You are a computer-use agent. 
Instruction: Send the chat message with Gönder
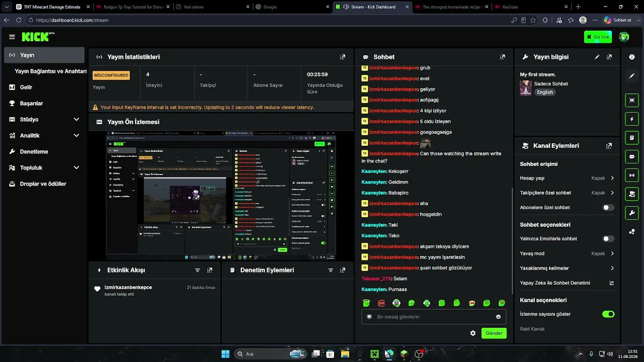pyautogui.click(x=494, y=333)
